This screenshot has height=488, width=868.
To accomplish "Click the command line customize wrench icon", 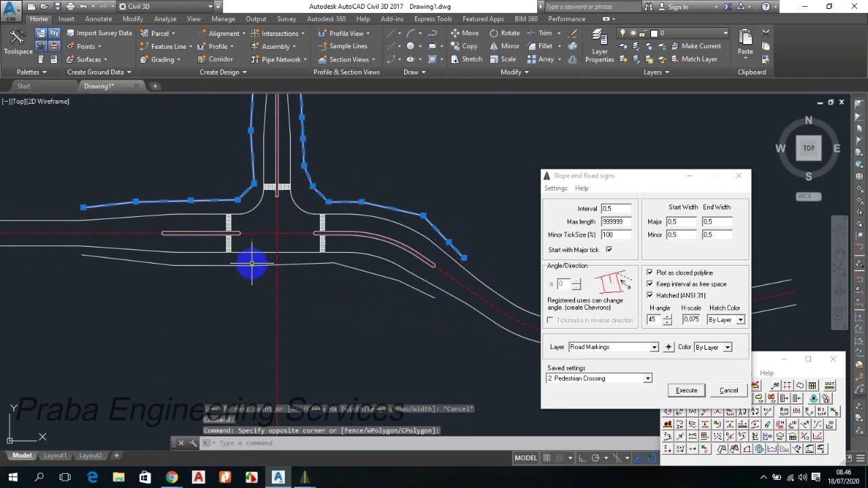I will (x=194, y=443).
